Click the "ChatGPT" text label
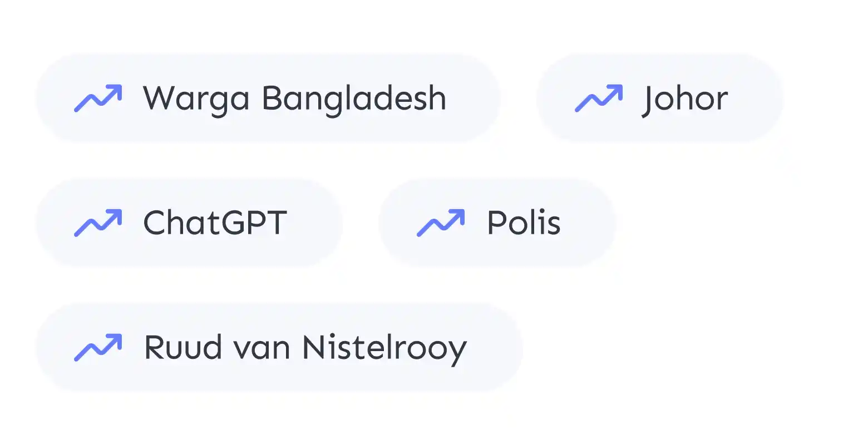The width and height of the screenshot is (868, 439). click(x=215, y=223)
